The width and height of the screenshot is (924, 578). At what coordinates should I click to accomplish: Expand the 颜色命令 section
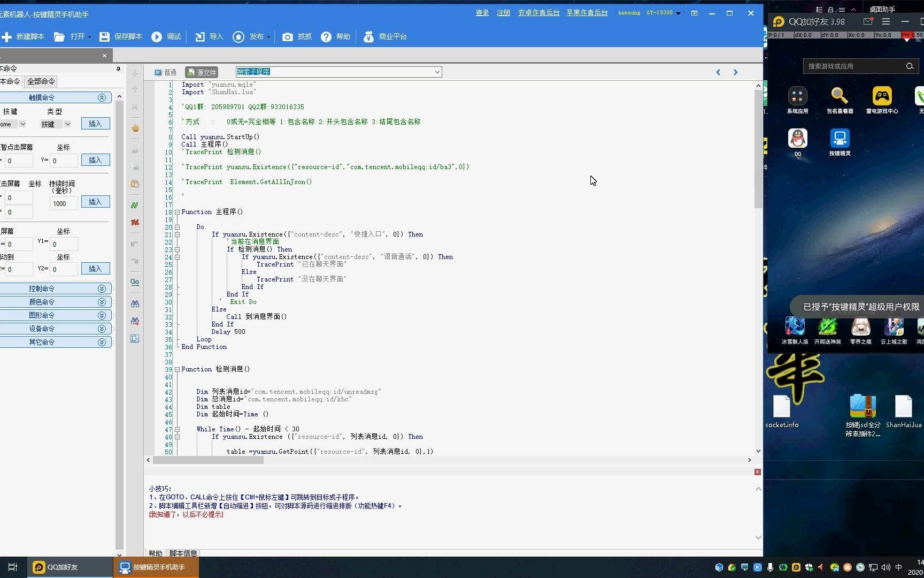(x=102, y=302)
